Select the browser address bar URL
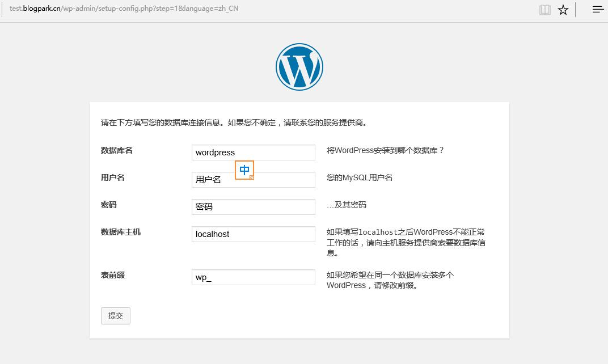 coord(124,9)
